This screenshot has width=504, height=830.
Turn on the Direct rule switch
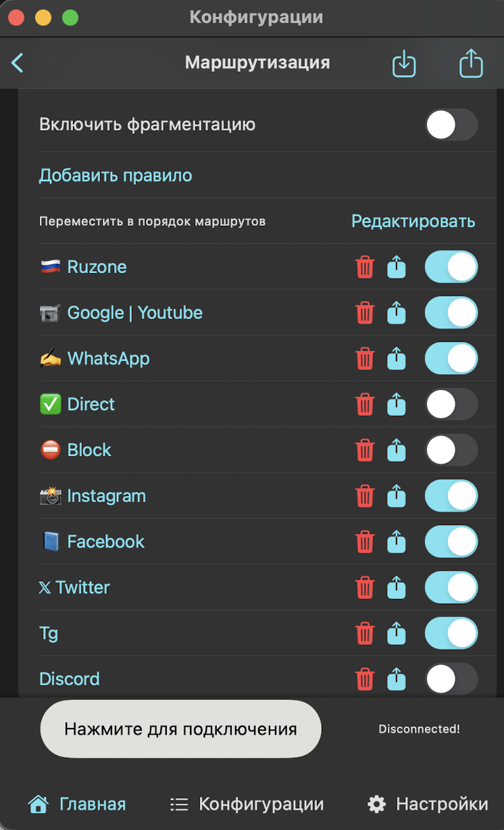point(451,405)
